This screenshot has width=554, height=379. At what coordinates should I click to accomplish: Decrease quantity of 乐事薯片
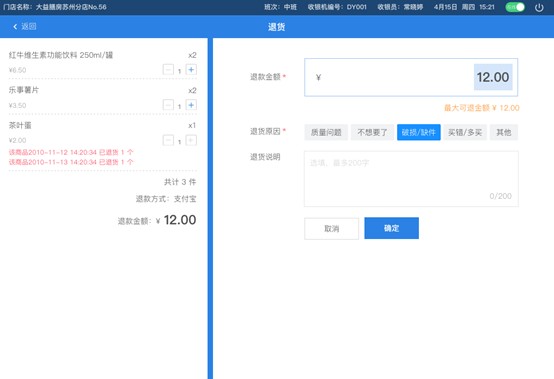click(168, 105)
